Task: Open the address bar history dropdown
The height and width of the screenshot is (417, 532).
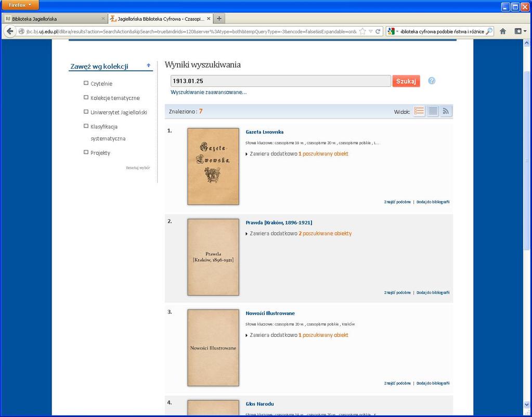Action: coord(370,31)
